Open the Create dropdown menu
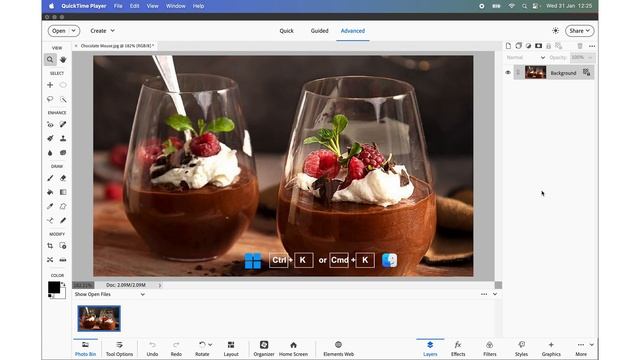This screenshot has width=640, height=360. click(102, 31)
